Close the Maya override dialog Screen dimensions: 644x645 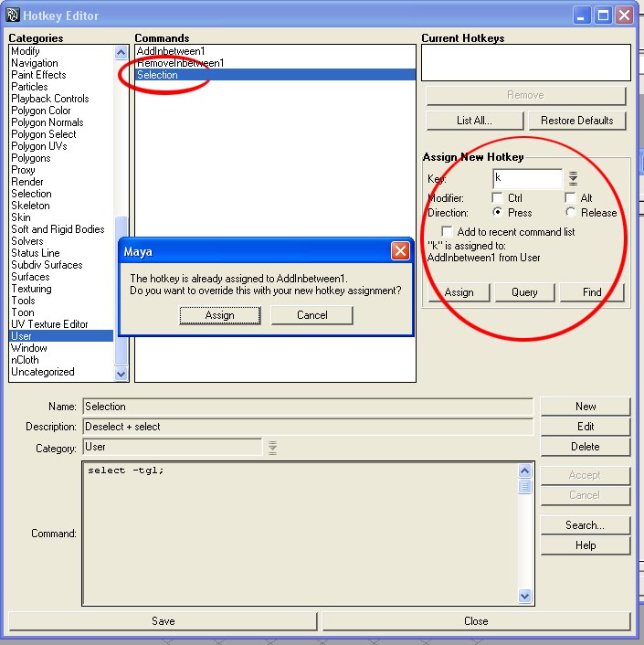(400, 251)
